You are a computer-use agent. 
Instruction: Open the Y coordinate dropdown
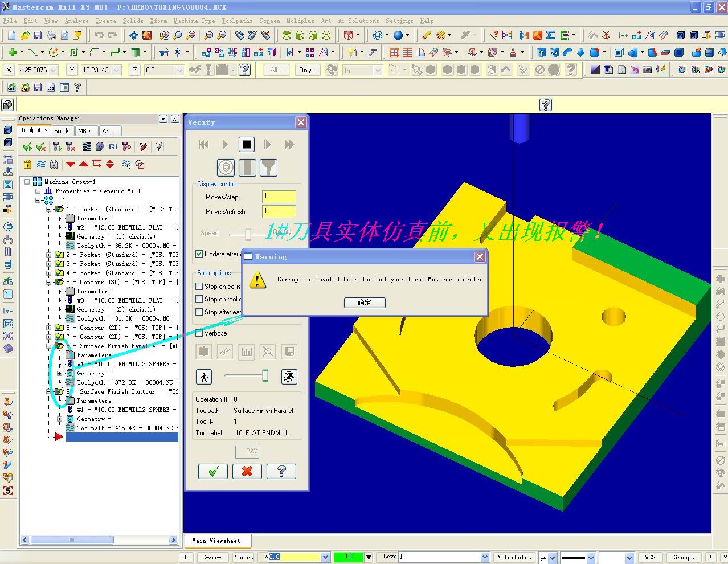point(117,70)
